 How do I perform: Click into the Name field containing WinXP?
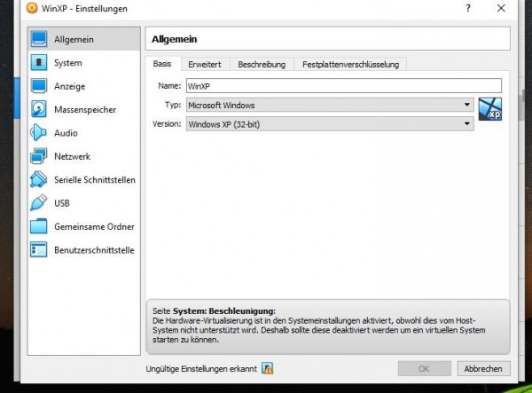point(344,86)
